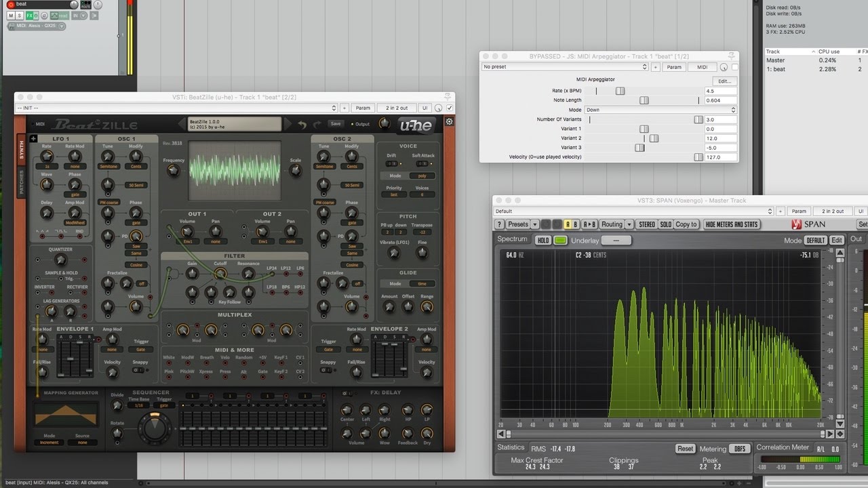868x488 pixels.
Task: Click HIDE METERS AND STATS in SPAN
Action: 732,224
